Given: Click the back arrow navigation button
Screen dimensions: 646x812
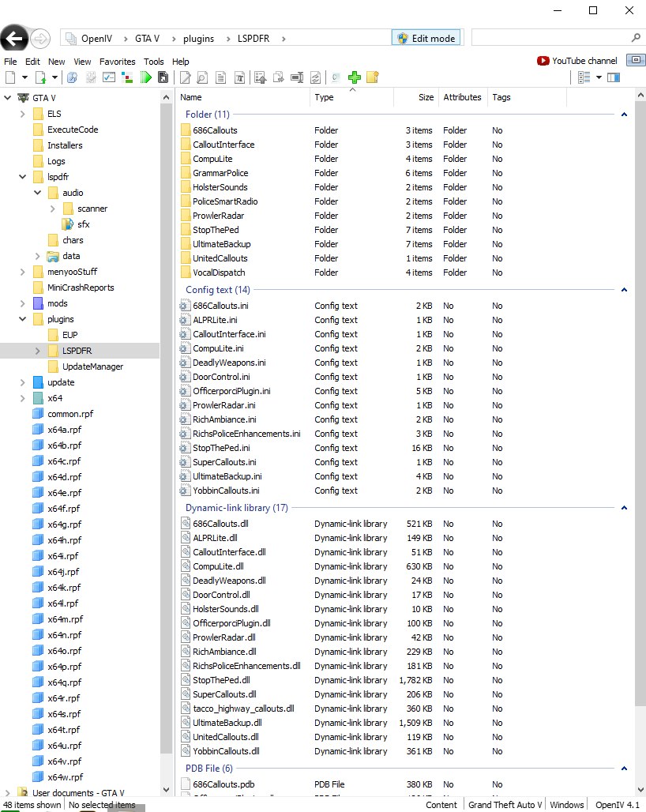Looking at the screenshot, I should pyautogui.click(x=14, y=39).
